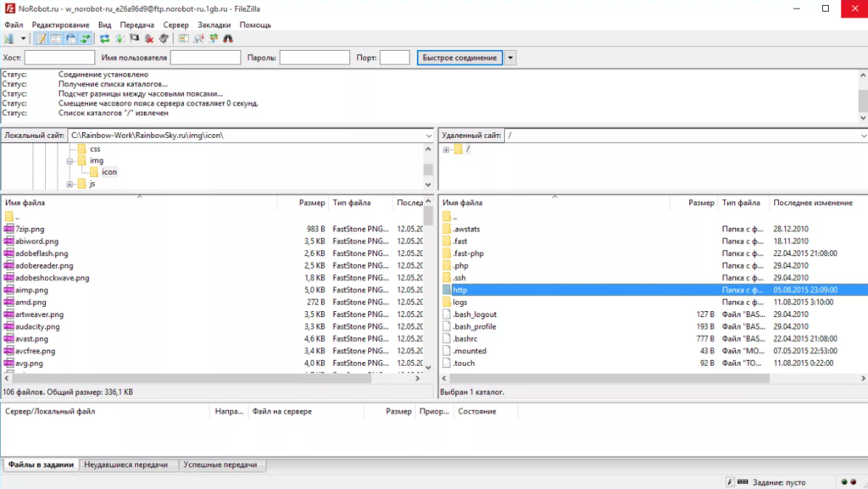Disconnect from the current server
This screenshot has height=489, width=868.
click(x=149, y=39)
